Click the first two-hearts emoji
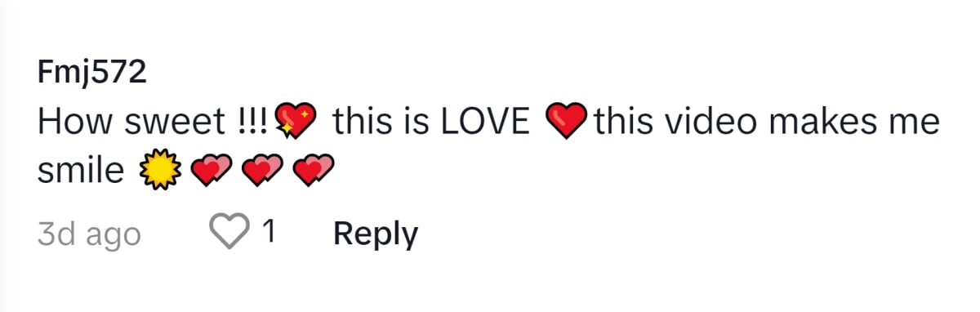Screen dimensions: 980x312 (208, 171)
